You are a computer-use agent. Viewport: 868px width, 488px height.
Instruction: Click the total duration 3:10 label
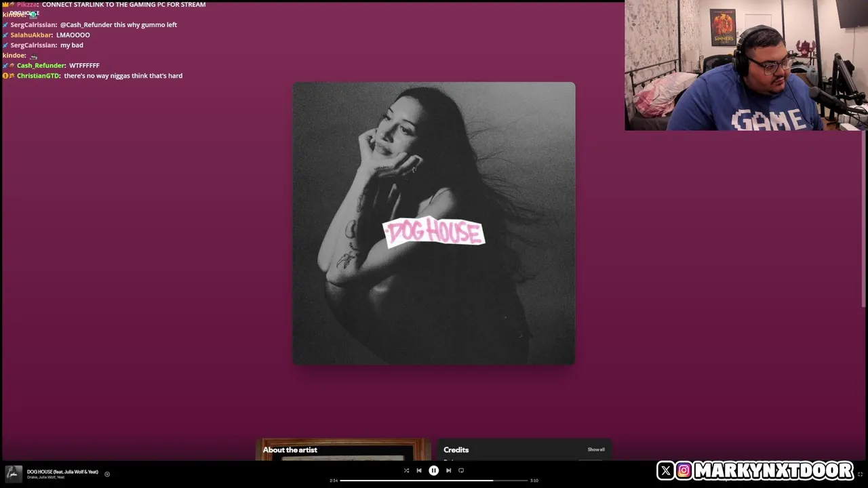click(534, 481)
